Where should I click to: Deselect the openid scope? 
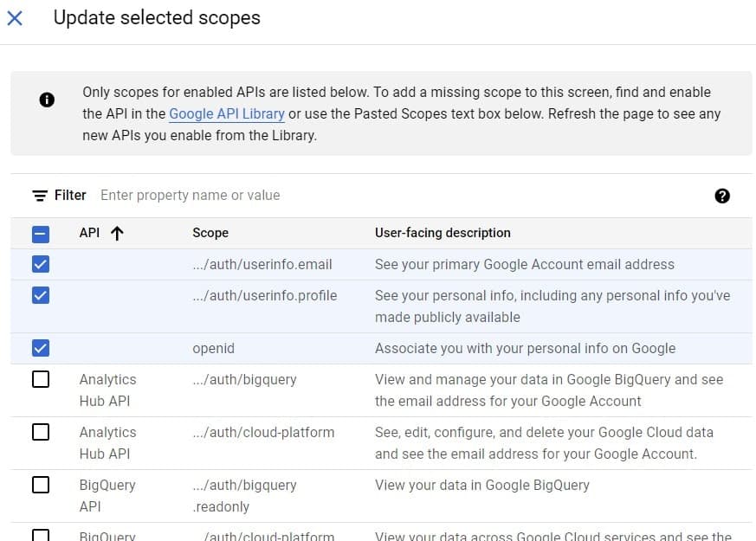point(40,348)
